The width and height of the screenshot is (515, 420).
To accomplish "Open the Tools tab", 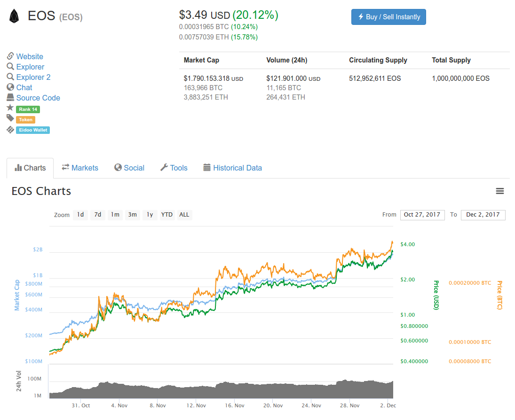I will (x=174, y=168).
